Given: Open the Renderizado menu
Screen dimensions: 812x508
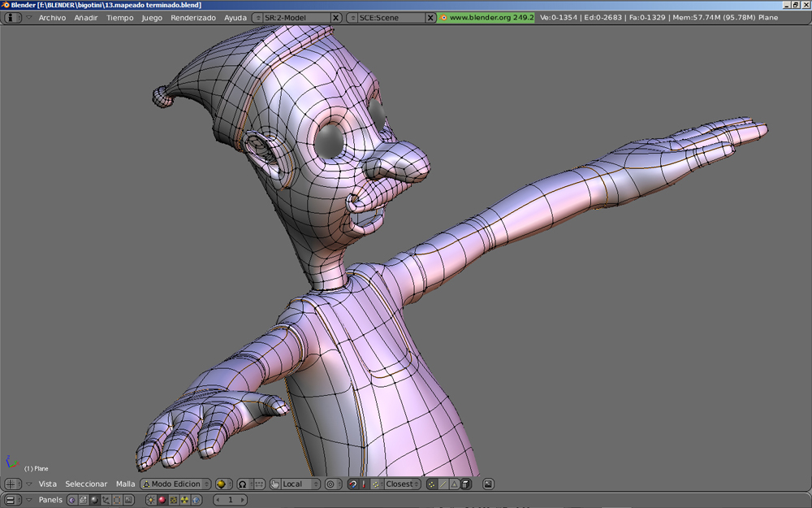Looking at the screenshot, I should tap(193, 18).
